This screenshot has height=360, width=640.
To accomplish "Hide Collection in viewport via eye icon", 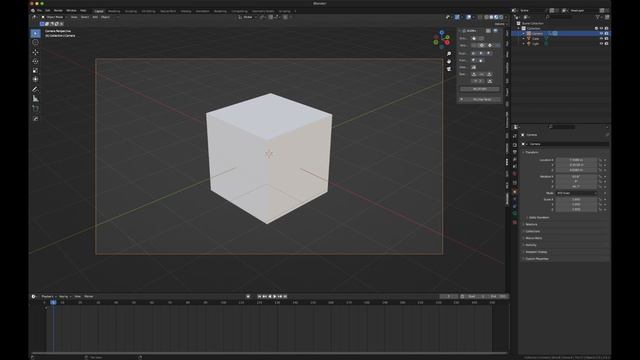I will pyautogui.click(x=601, y=29).
